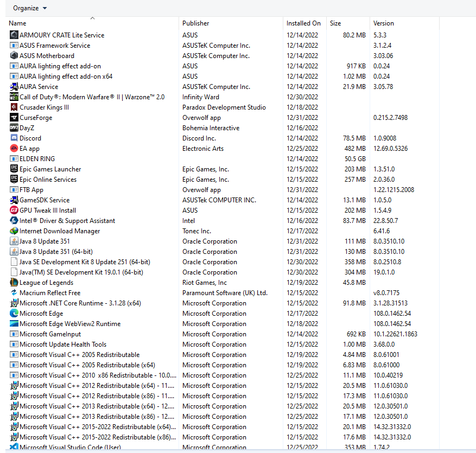Click the Call of Duty Warzone icon
Screen dimensions: 476x453
[x=14, y=97]
